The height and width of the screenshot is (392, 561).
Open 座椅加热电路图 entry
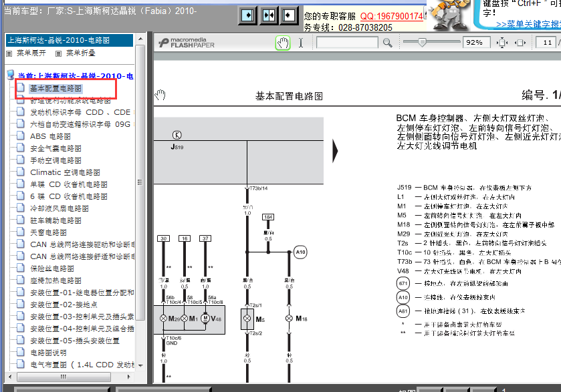pos(55,280)
